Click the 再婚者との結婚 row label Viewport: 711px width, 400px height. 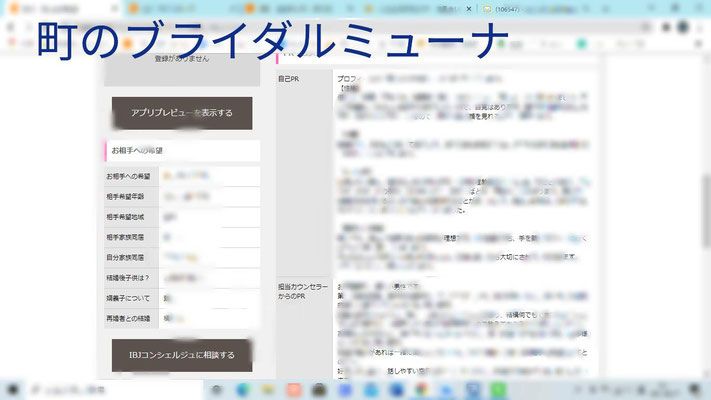[128, 319]
